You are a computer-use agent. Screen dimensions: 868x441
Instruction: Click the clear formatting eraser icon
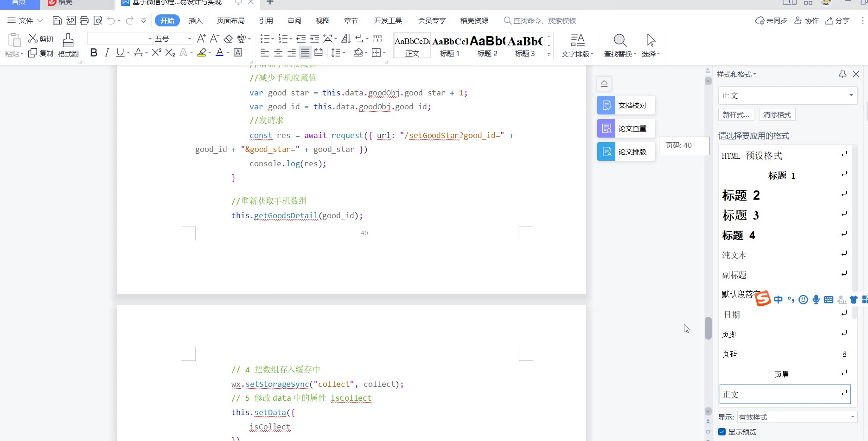pos(228,38)
